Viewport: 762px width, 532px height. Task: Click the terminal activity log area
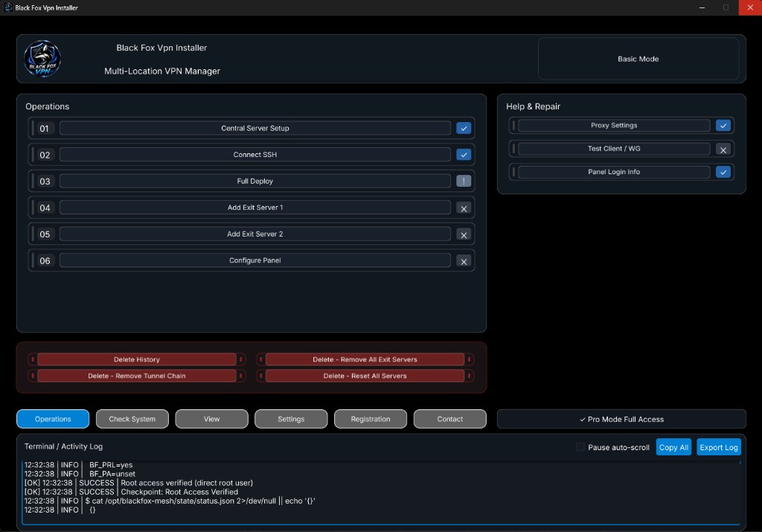pyautogui.click(x=380, y=492)
